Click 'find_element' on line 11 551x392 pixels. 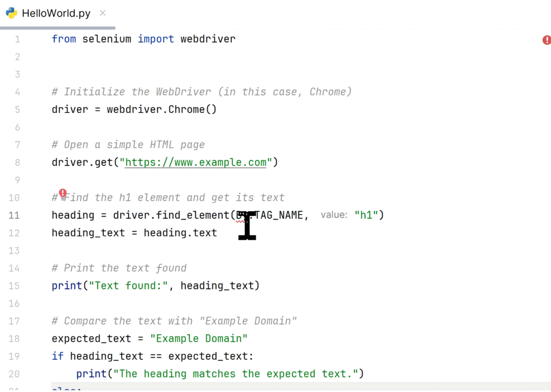click(x=193, y=215)
